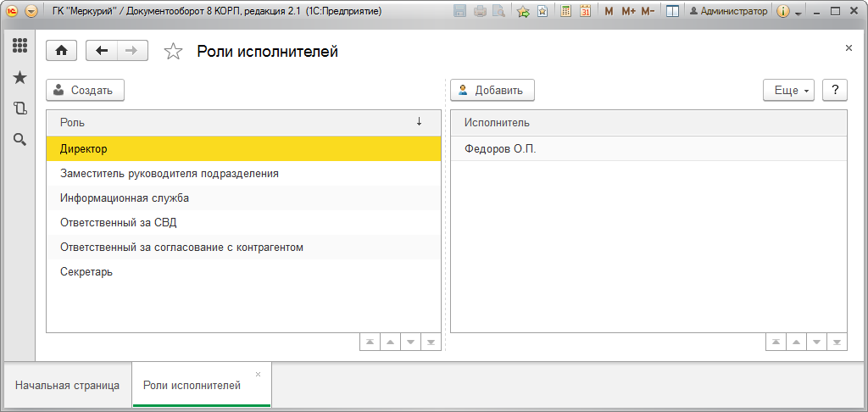This screenshot has width=868, height=412.
Task: Add Роли исполнителей to favorites star
Action: pos(173,52)
